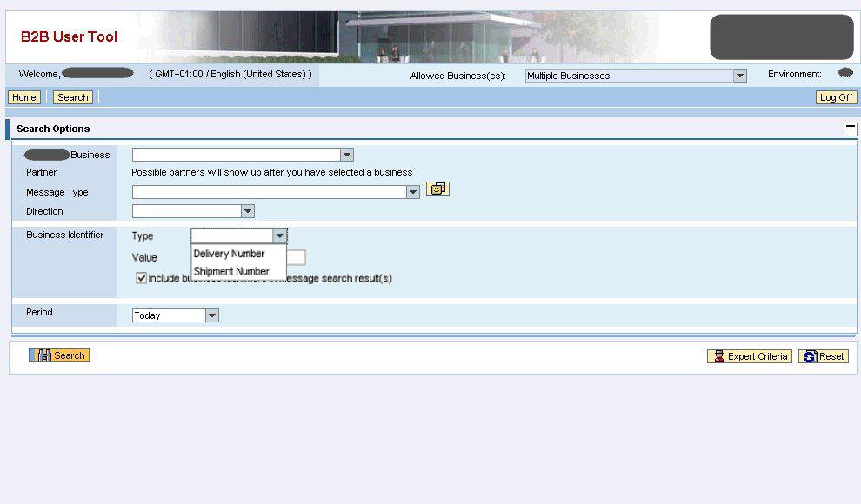This screenshot has width=861, height=504.
Task: Click the Expert Criteria button label
Action: click(x=758, y=356)
